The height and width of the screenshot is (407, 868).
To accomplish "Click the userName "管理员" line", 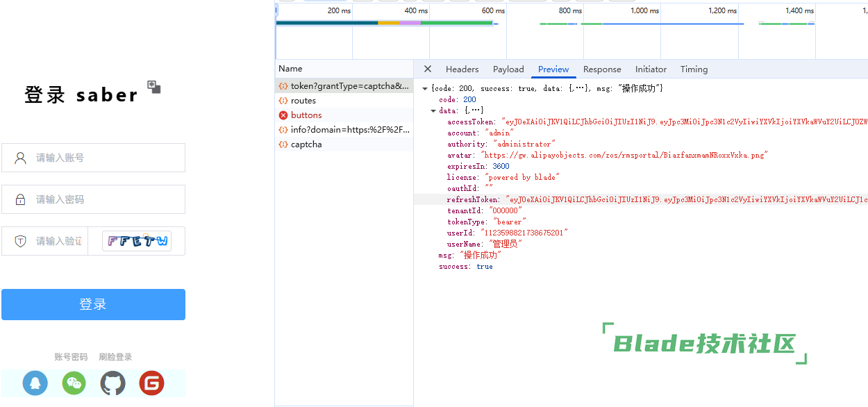I will [x=485, y=244].
